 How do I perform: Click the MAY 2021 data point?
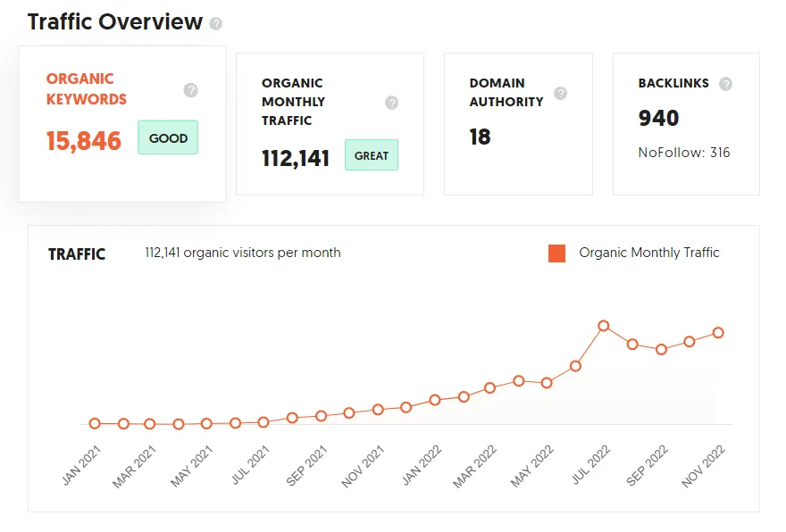[x=206, y=424]
